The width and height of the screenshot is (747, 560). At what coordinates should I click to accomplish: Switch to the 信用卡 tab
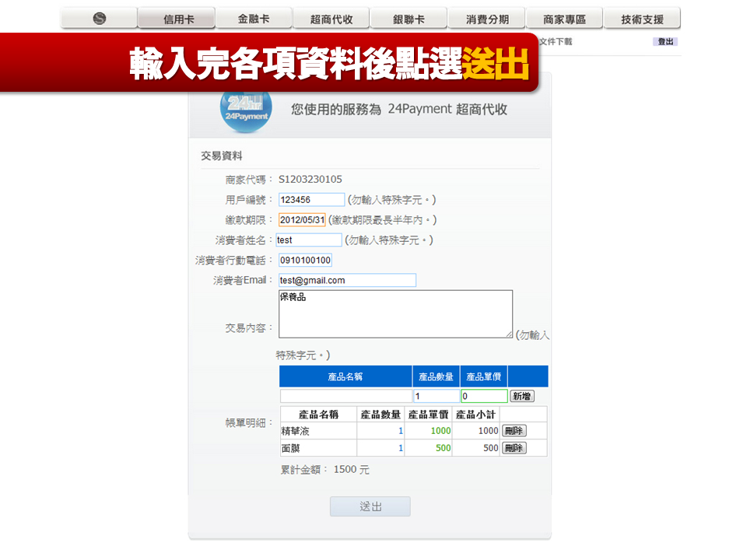point(176,17)
